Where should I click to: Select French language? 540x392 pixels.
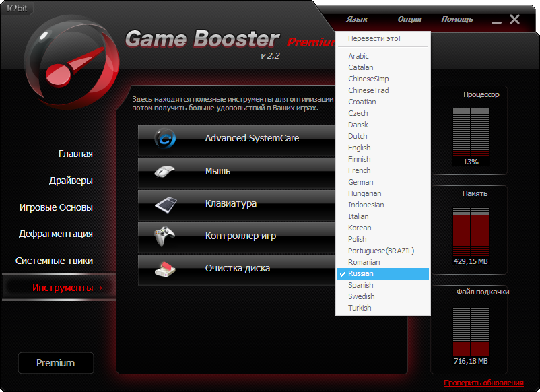pyautogui.click(x=383, y=170)
